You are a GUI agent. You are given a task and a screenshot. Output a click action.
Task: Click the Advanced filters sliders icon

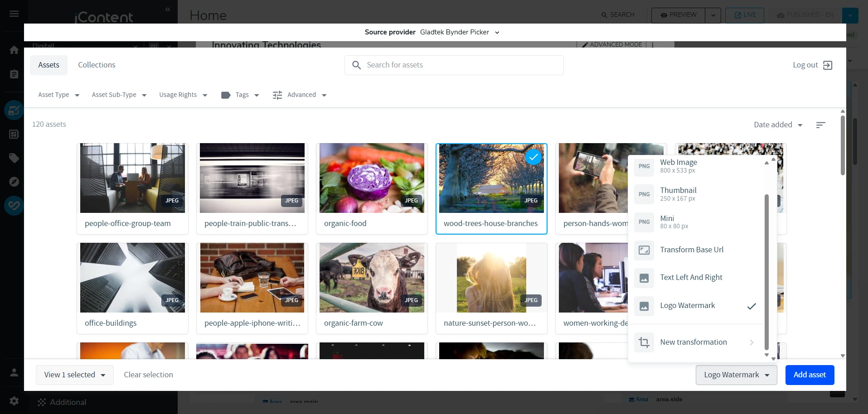click(277, 95)
